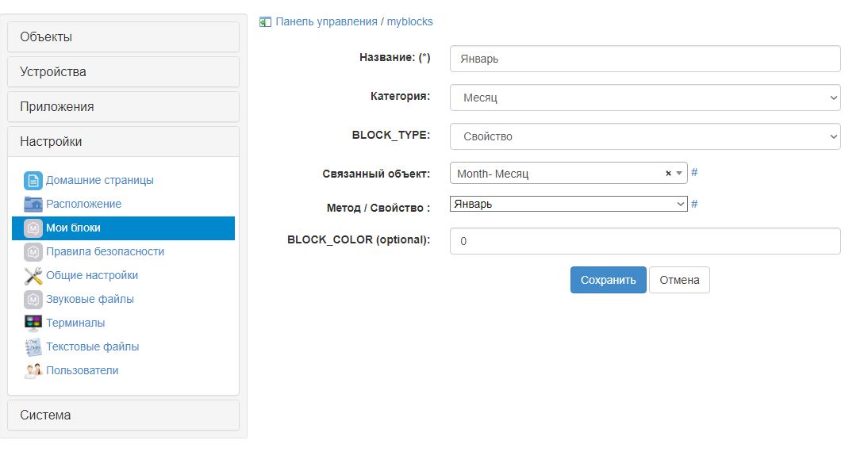Click the Общие настройки tools icon
Image resolution: width=868 pixels, height=467 pixels.
(x=33, y=276)
